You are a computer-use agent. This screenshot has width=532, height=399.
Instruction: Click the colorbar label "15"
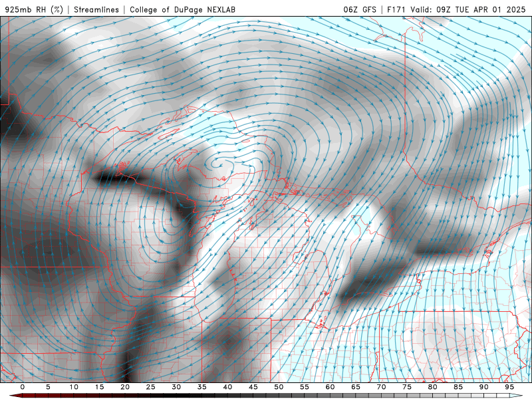coord(99,387)
